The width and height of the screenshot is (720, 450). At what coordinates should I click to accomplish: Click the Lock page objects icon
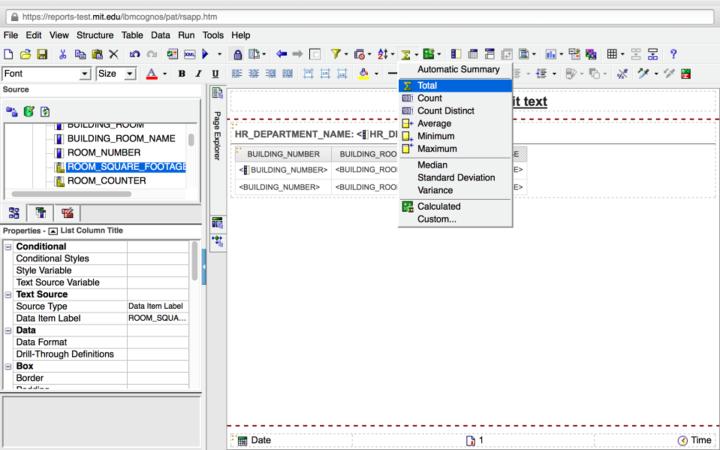pos(238,54)
